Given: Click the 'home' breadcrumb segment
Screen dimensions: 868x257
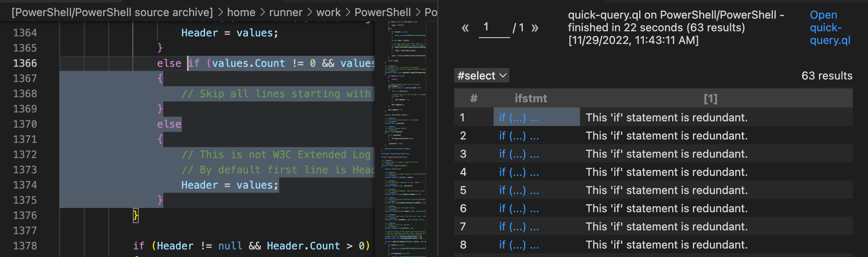Looking at the screenshot, I should 241,12.
